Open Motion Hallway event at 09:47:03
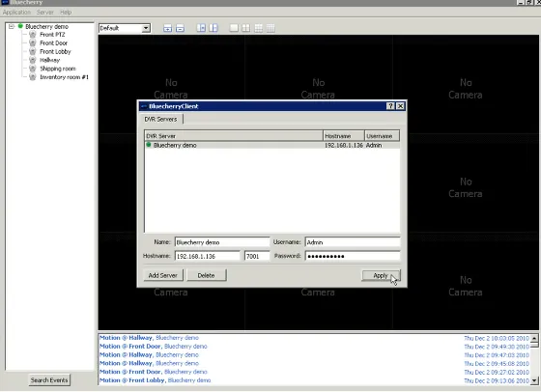The width and height of the screenshot is (541, 392). coord(314,354)
